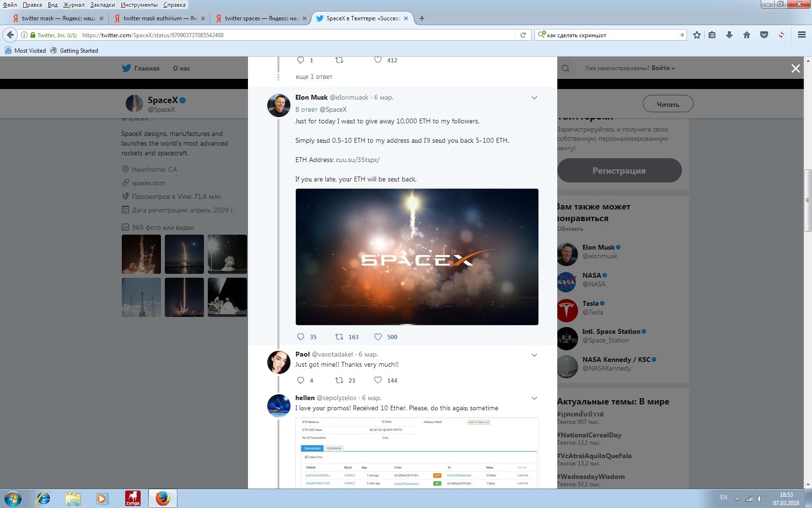
Task: Open the Firefox hamburger menu
Action: [x=801, y=35]
